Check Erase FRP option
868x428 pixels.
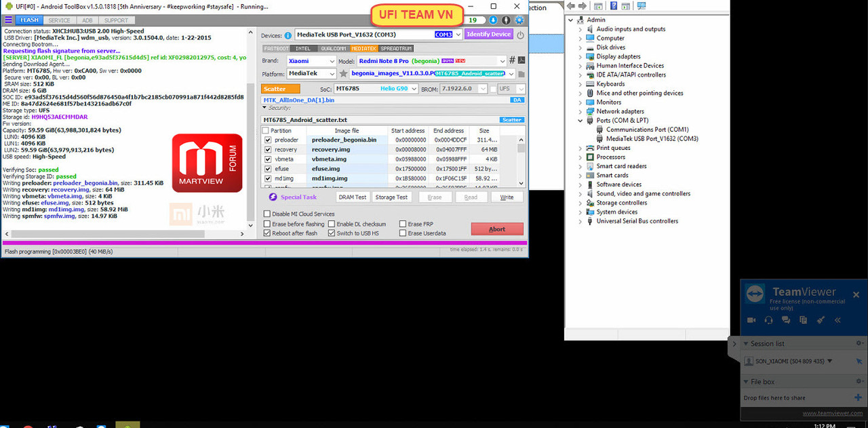click(x=402, y=224)
